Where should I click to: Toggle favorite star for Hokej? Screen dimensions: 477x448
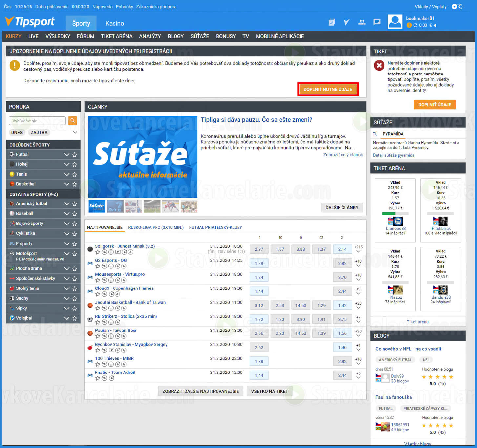pos(75,164)
